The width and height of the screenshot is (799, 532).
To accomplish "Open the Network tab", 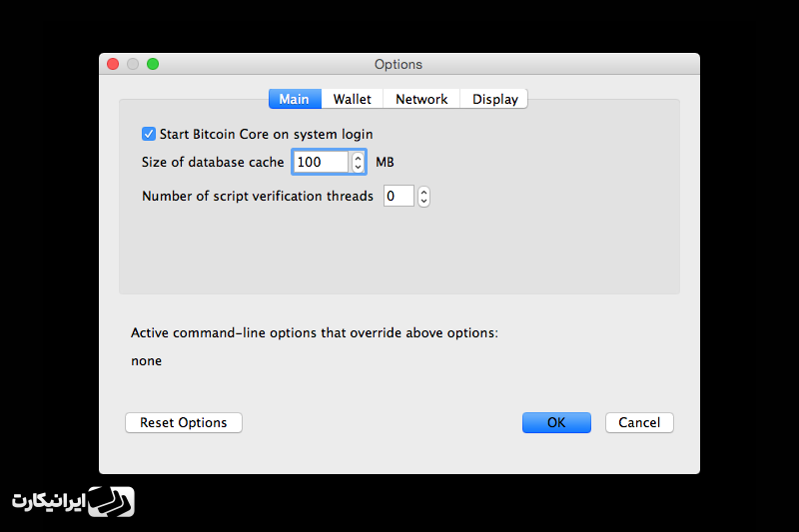I will coord(421,99).
